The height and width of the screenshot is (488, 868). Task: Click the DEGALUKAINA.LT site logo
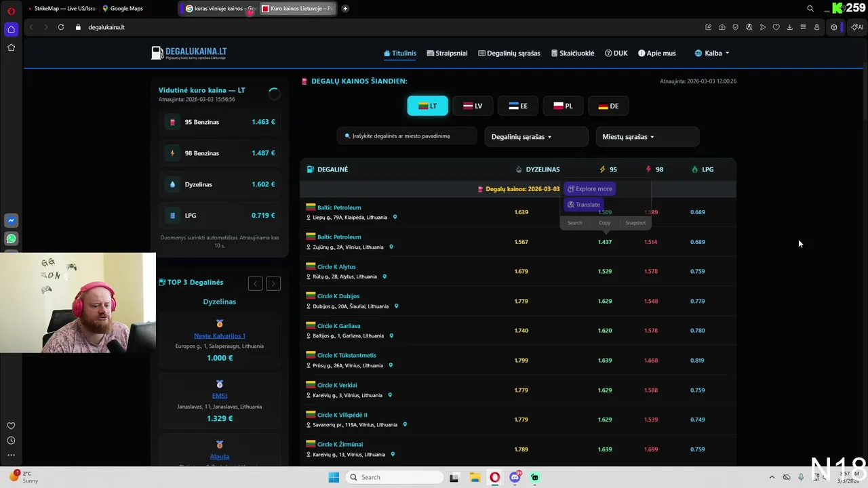[x=189, y=53]
